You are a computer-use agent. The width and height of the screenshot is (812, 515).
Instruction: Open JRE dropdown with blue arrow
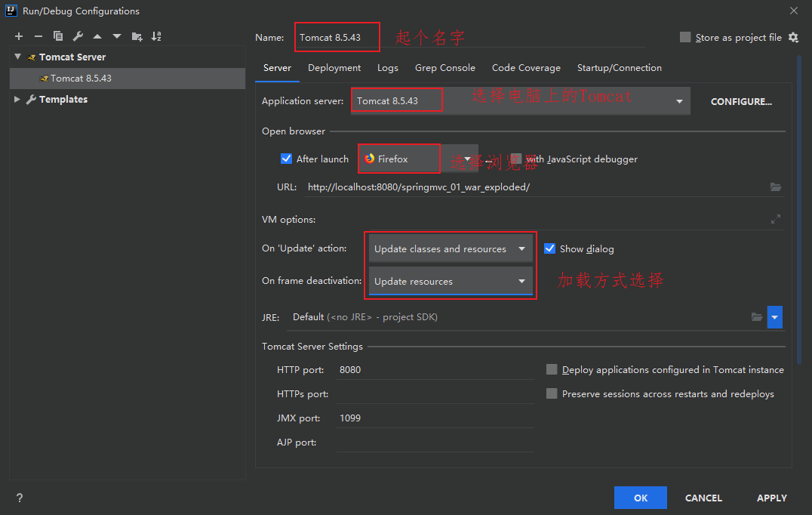[x=775, y=317]
